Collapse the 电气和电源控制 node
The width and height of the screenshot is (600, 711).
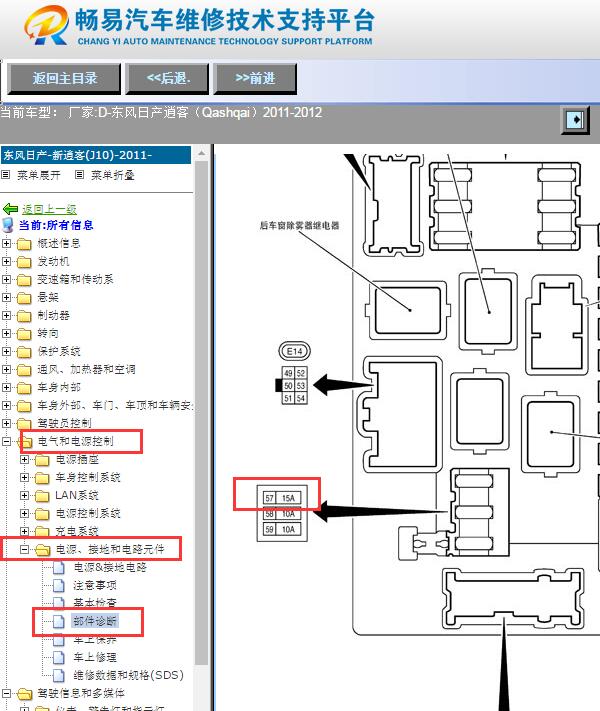tap(6, 441)
